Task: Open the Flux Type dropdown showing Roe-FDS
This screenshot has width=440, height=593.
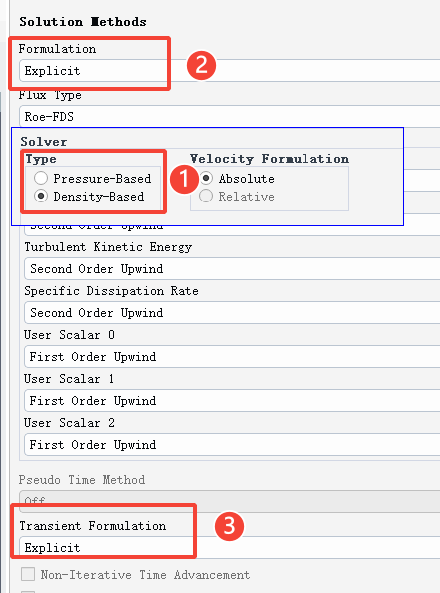Action: (x=230, y=116)
